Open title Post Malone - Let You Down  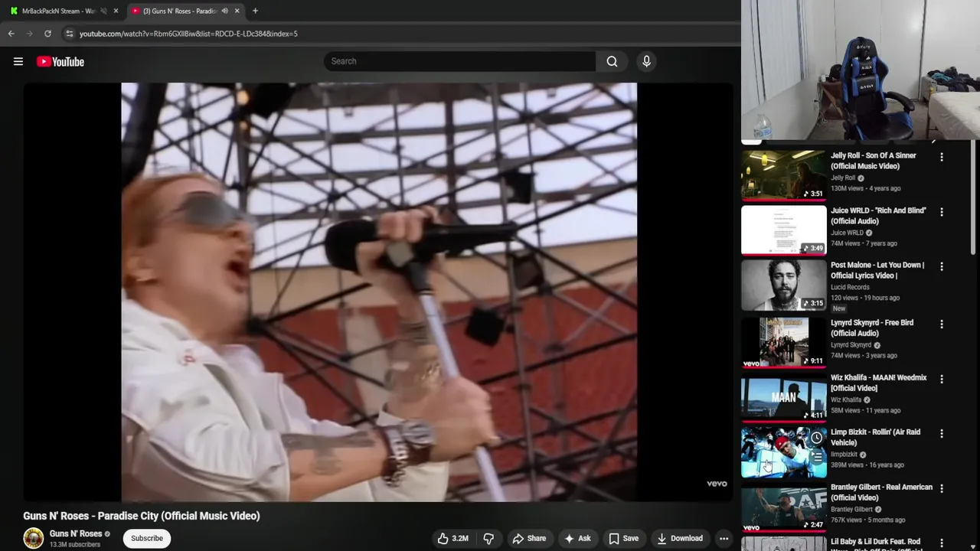877,270
